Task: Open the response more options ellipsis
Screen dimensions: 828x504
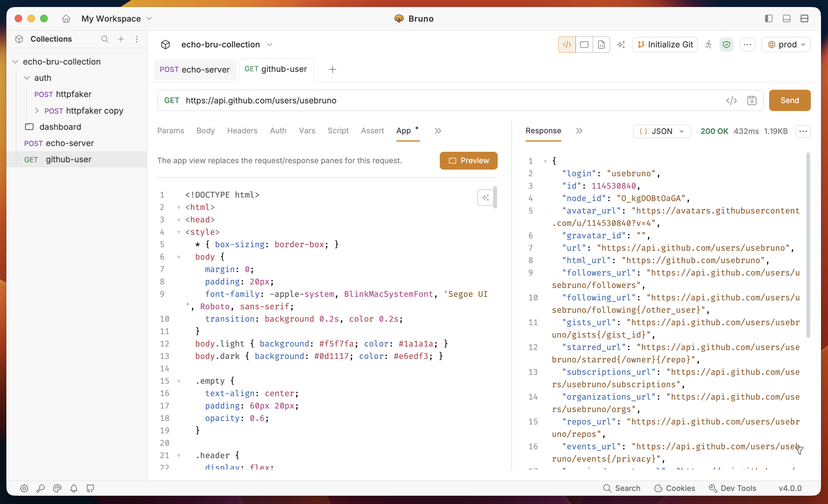Action: 803,131
